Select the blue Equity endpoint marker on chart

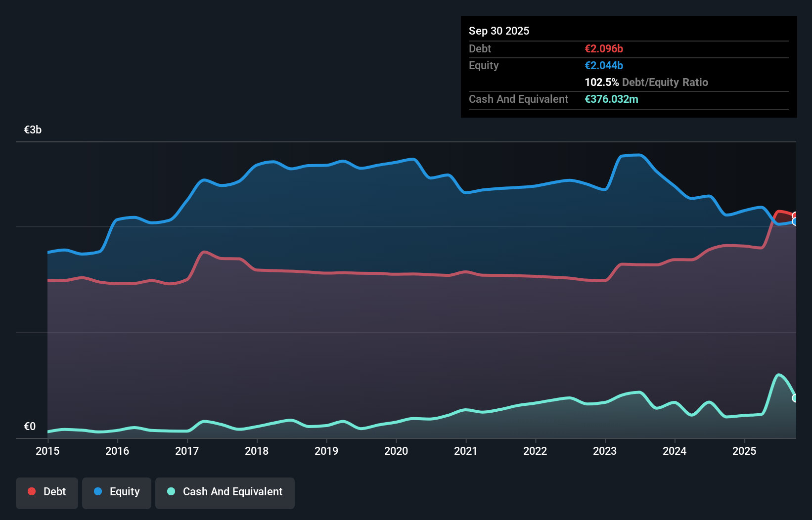(x=794, y=223)
